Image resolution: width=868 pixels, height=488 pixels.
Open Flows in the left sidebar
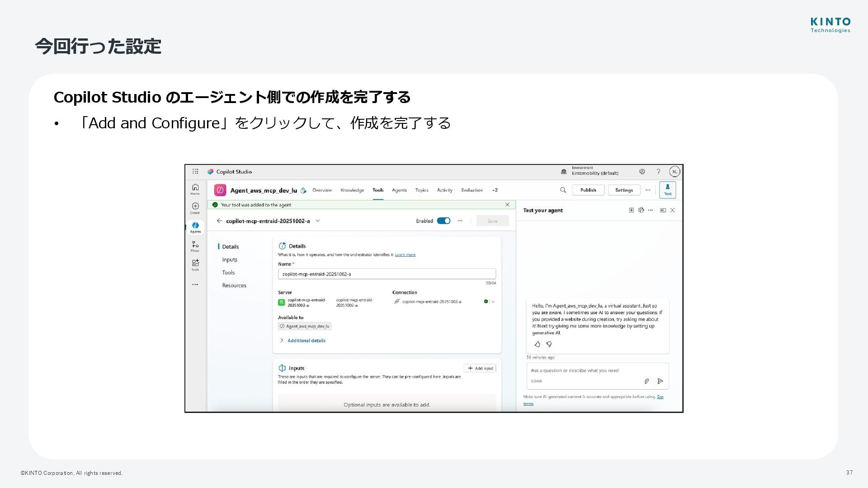point(195,246)
